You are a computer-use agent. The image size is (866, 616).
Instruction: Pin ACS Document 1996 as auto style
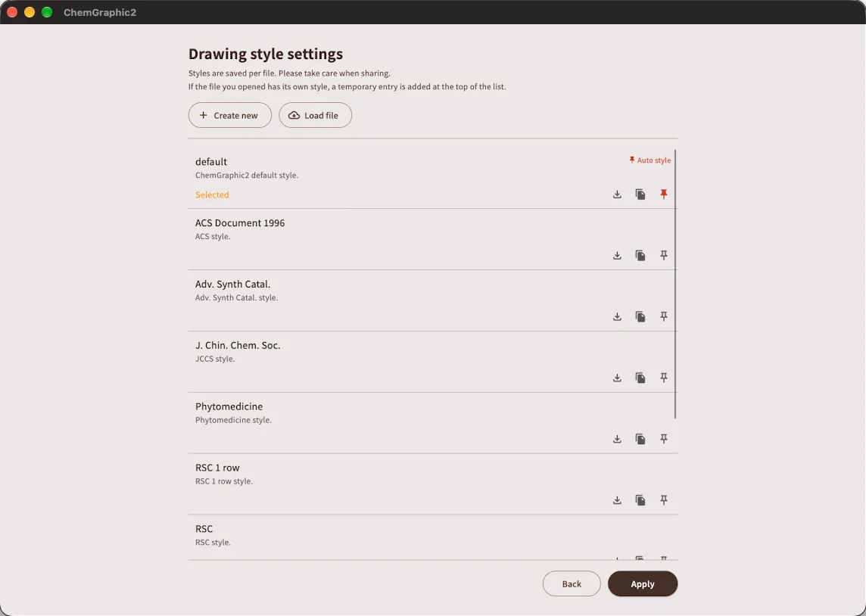(x=664, y=256)
